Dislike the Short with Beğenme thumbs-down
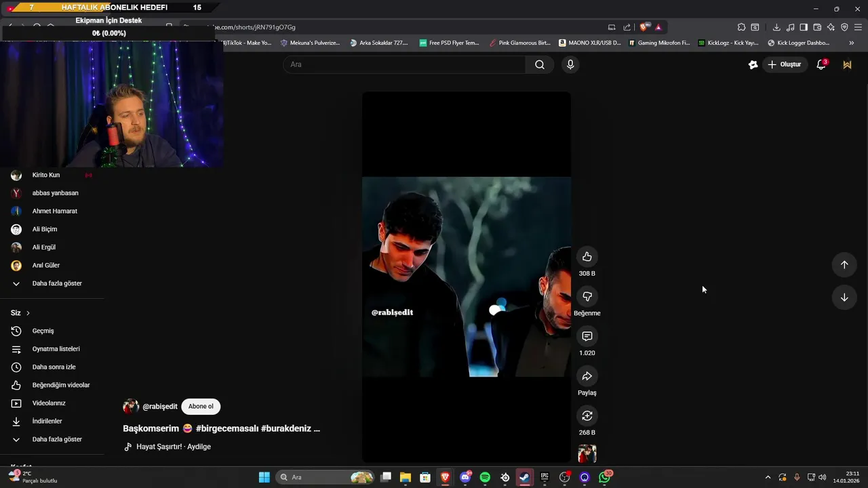868x488 pixels. (587, 297)
